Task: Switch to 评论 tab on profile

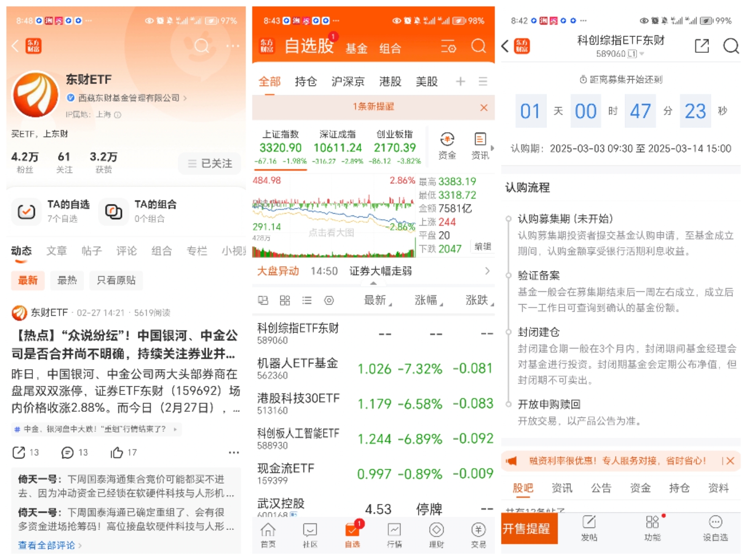Action: (x=127, y=251)
